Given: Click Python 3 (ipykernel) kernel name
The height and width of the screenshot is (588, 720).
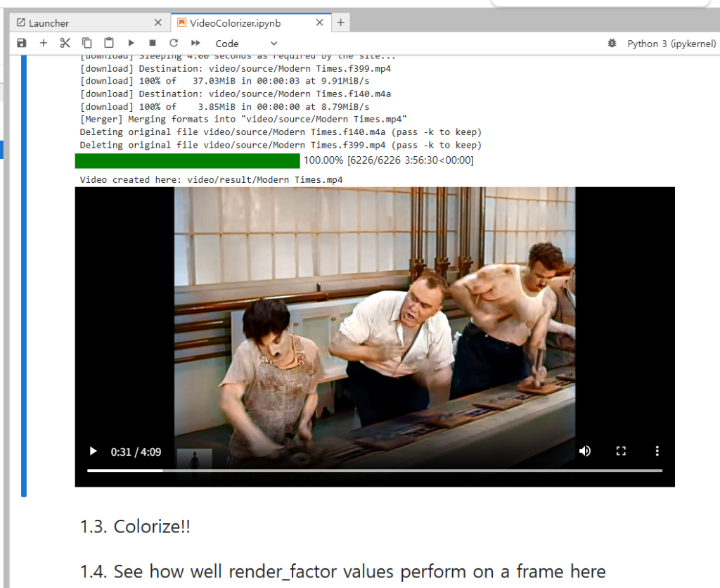Looking at the screenshot, I should (x=671, y=44).
